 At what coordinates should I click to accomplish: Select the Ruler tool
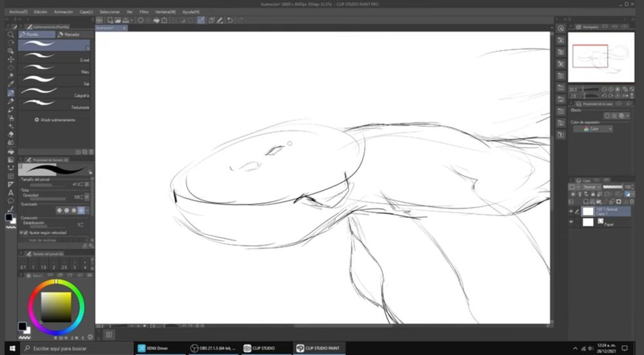point(11,184)
